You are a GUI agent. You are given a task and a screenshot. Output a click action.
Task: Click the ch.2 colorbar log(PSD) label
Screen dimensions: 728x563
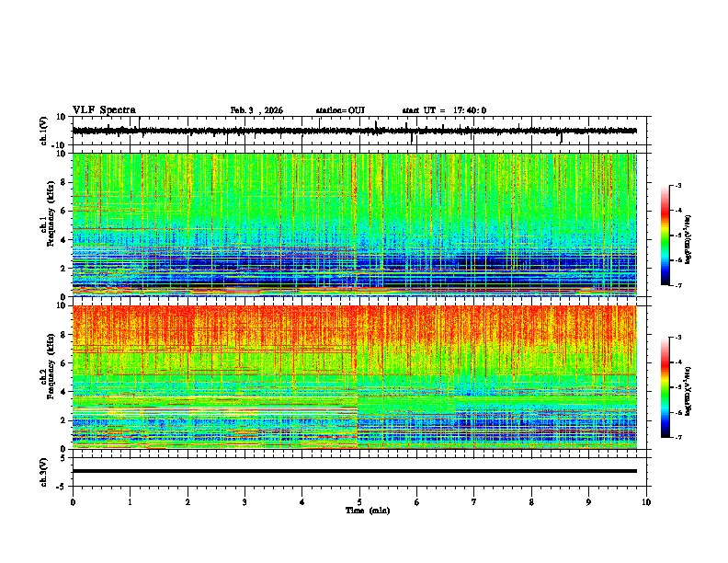click(x=688, y=391)
